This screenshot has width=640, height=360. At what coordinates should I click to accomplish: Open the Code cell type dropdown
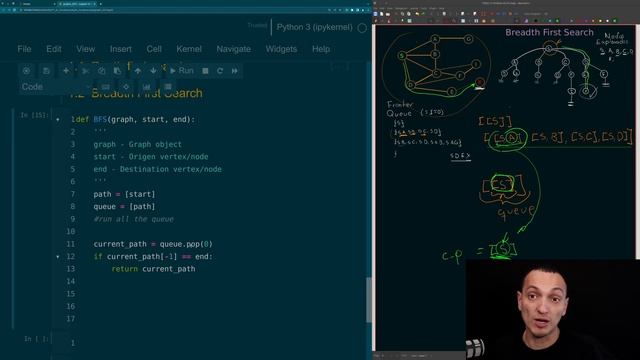(55, 87)
